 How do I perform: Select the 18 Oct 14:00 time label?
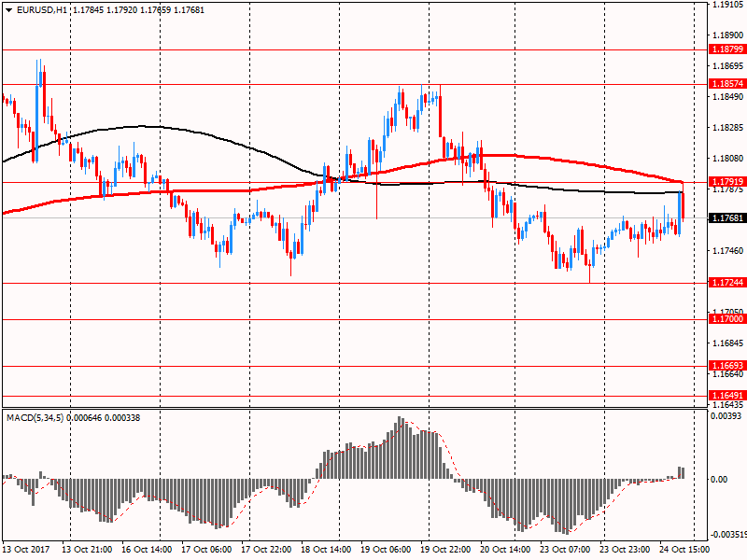point(326,549)
